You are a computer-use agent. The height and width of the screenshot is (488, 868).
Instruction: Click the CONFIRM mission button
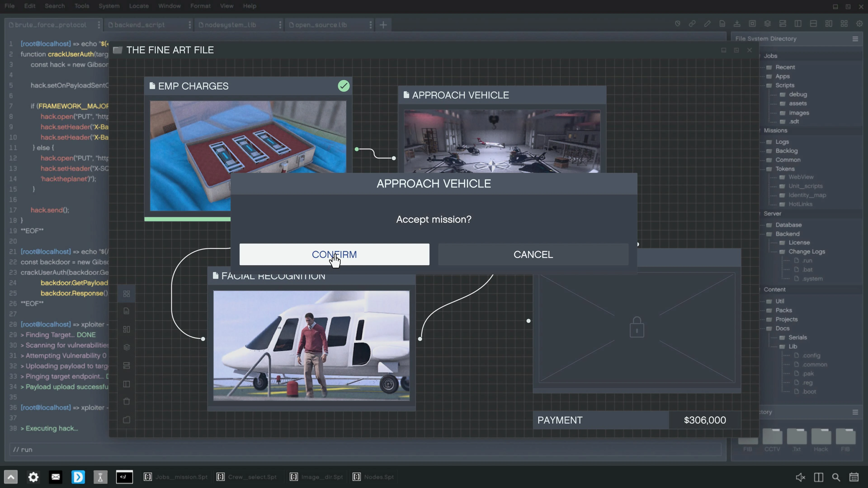[x=334, y=254]
